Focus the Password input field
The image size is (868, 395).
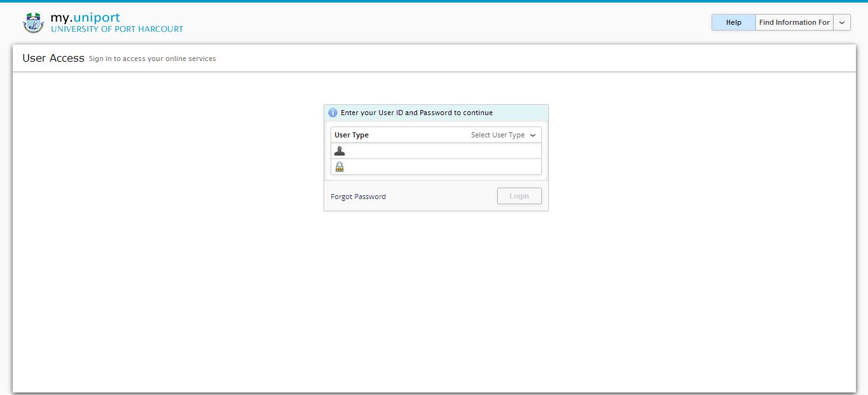click(442, 167)
